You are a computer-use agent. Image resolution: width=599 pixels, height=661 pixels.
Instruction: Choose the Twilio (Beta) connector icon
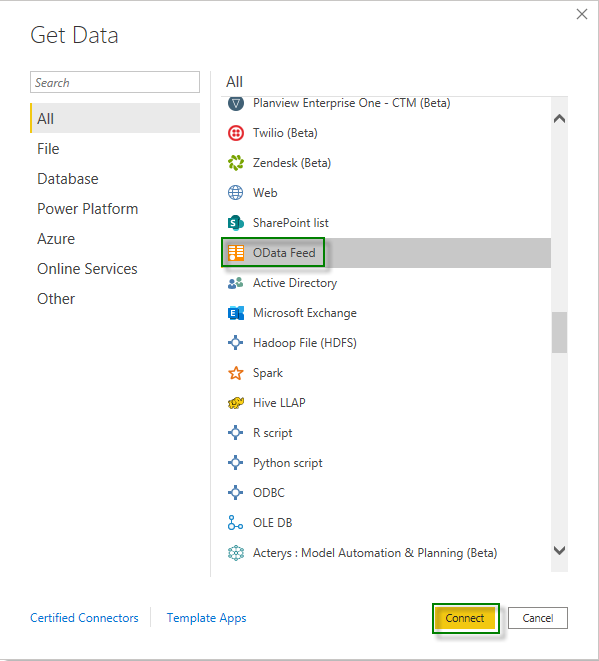click(x=236, y=133)
